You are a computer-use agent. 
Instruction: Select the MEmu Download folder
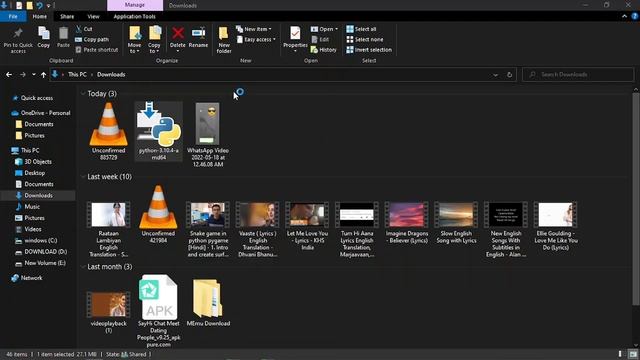pos(208,303)
